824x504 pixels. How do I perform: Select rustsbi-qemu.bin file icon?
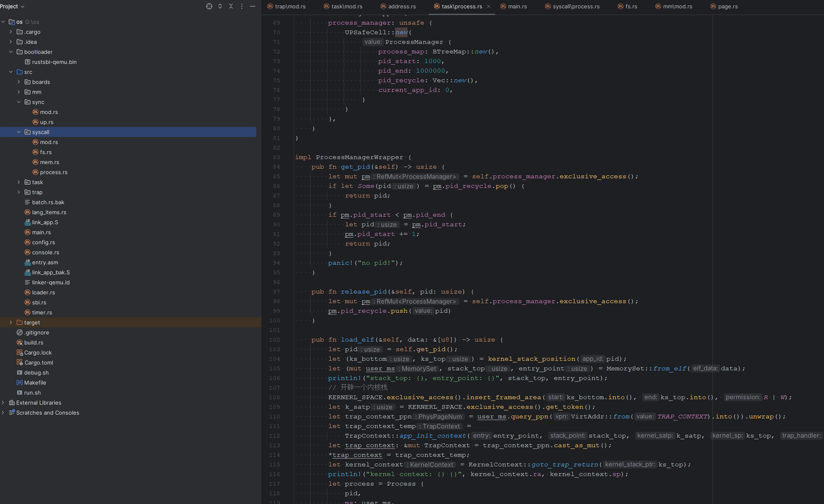coord(28,62)
